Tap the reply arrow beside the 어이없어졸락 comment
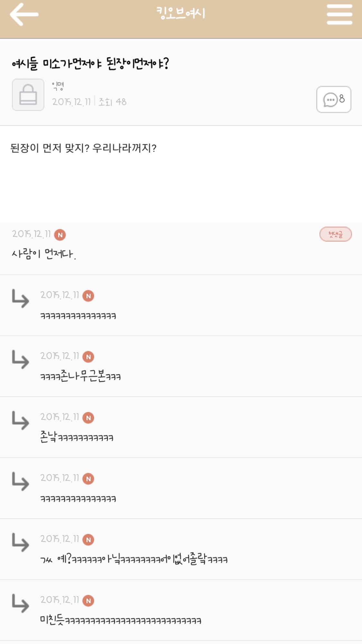Screen dimensions: 362x644 point(20,542)
